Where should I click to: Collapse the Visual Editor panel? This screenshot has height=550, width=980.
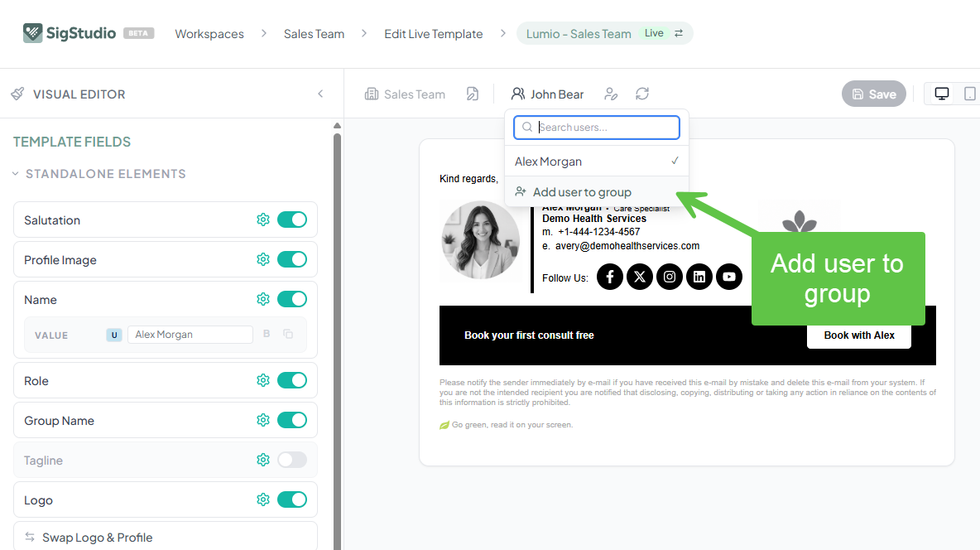[x=320, y=94]
